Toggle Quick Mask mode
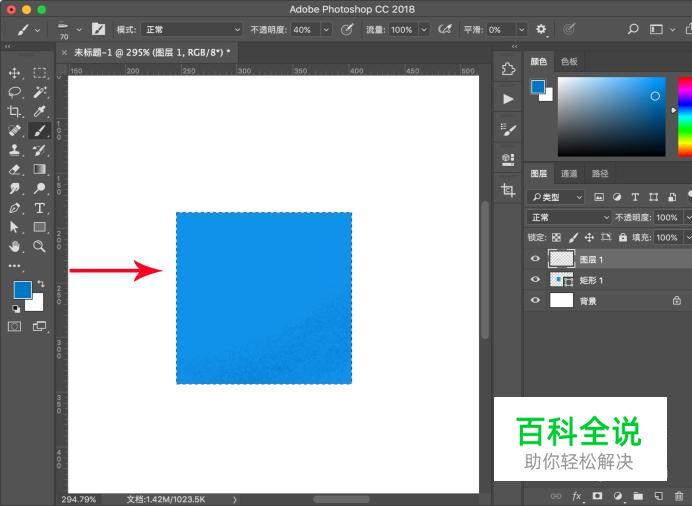Viewport: 692px width, 506px height. pyautogui.click(x=15, y=326)
